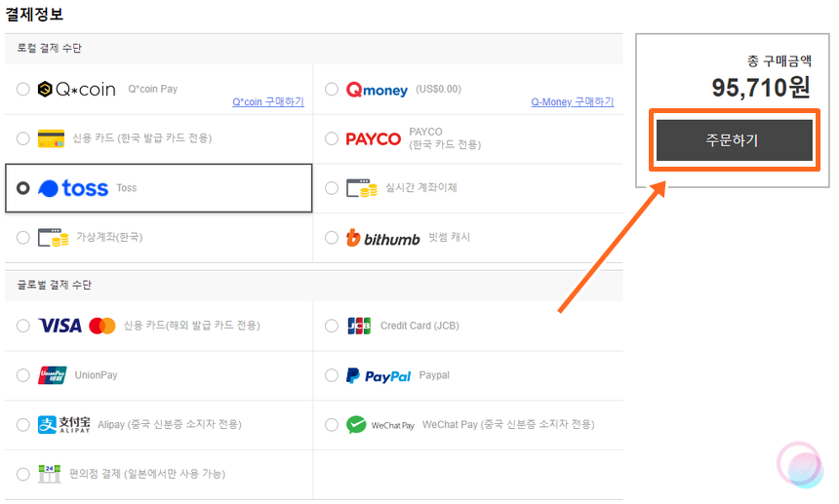Screen dimensions: 839x504
Task: Click the UnionPay logo
Action: click(53, 375)
